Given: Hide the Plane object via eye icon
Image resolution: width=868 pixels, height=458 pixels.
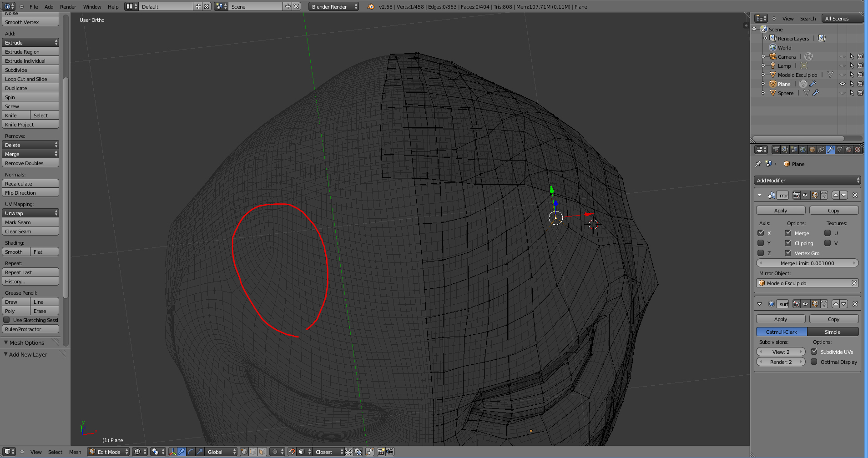Looking at the screenshot, I should pyautogui.click(x=842, y=84).
